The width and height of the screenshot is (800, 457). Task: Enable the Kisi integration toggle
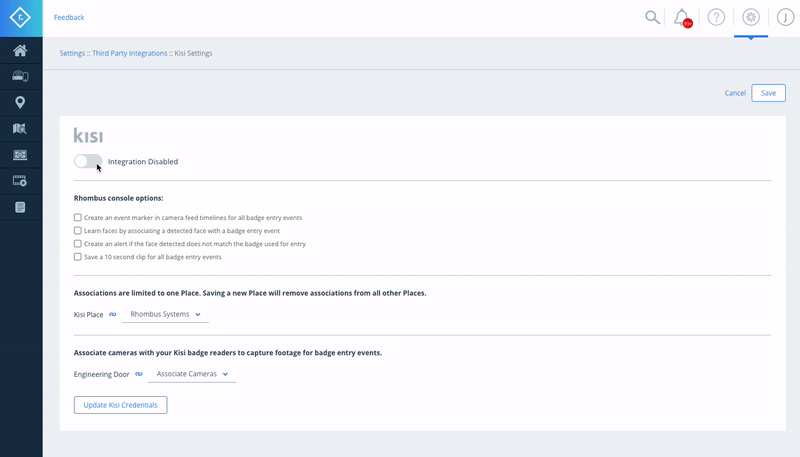point(88,161)
